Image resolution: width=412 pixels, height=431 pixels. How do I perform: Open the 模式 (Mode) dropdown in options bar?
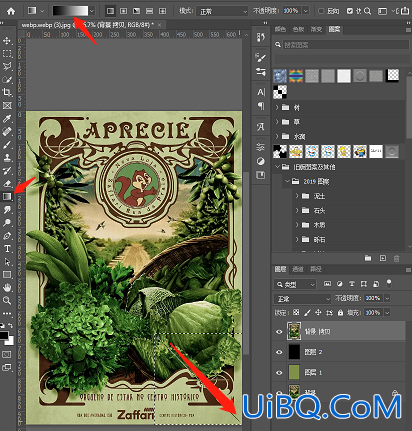(222, 11)
